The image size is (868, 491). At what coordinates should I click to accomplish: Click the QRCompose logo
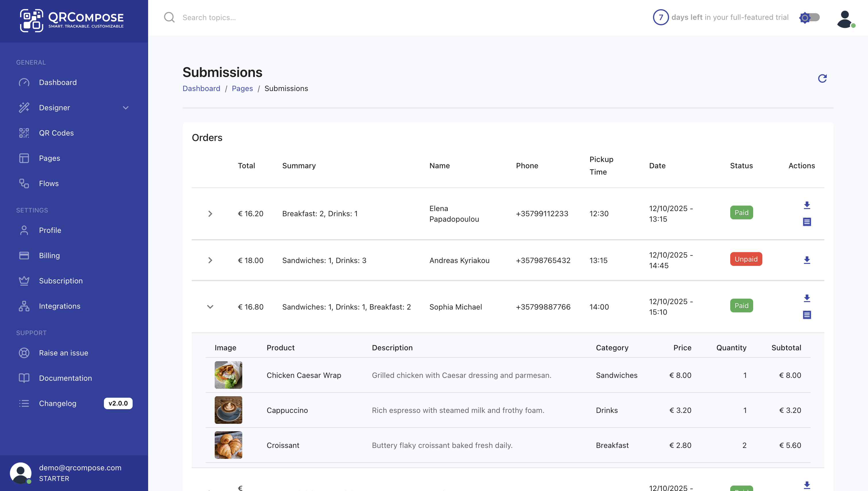point(72,20)
